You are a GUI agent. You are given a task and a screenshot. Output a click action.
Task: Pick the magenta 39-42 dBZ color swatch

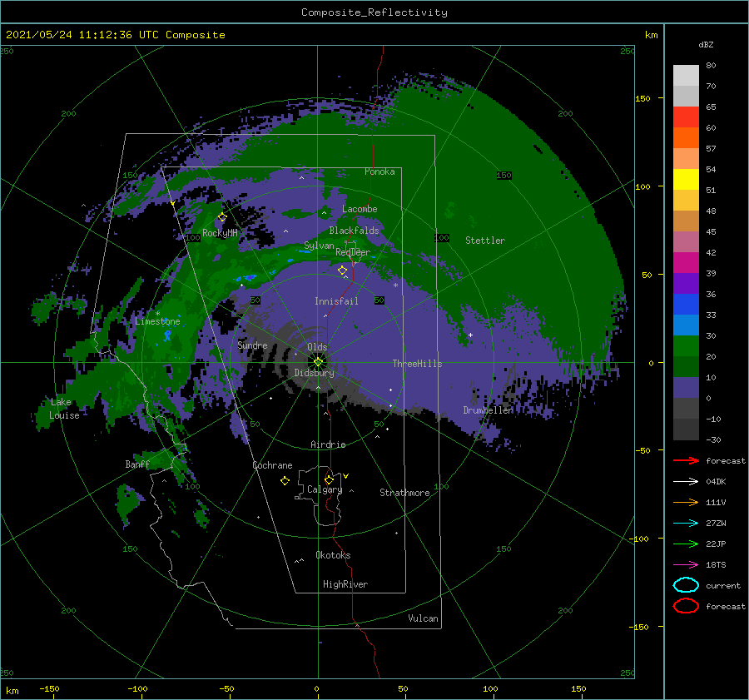[686, 263]
